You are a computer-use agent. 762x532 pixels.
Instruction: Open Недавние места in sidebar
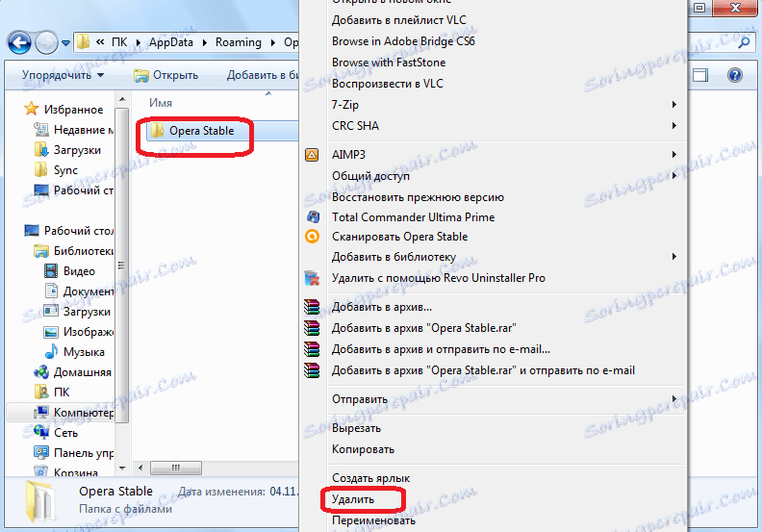click(74, 130)
